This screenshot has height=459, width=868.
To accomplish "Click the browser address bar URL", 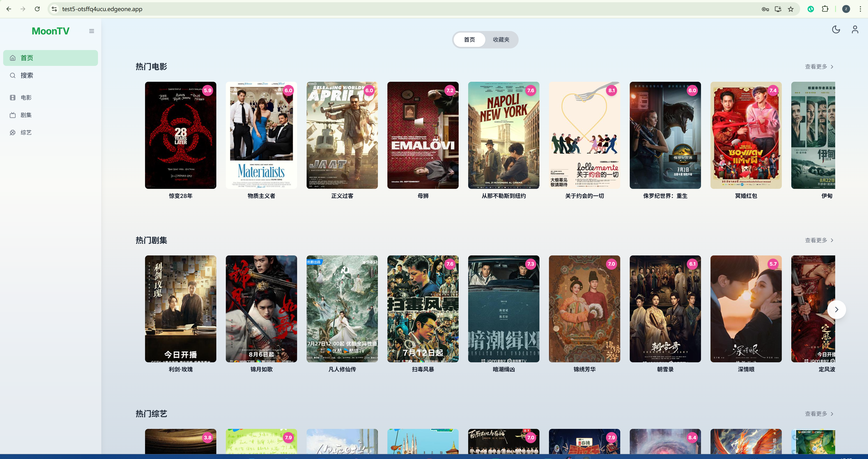I will pyautogui.click(x=102, y=9).
